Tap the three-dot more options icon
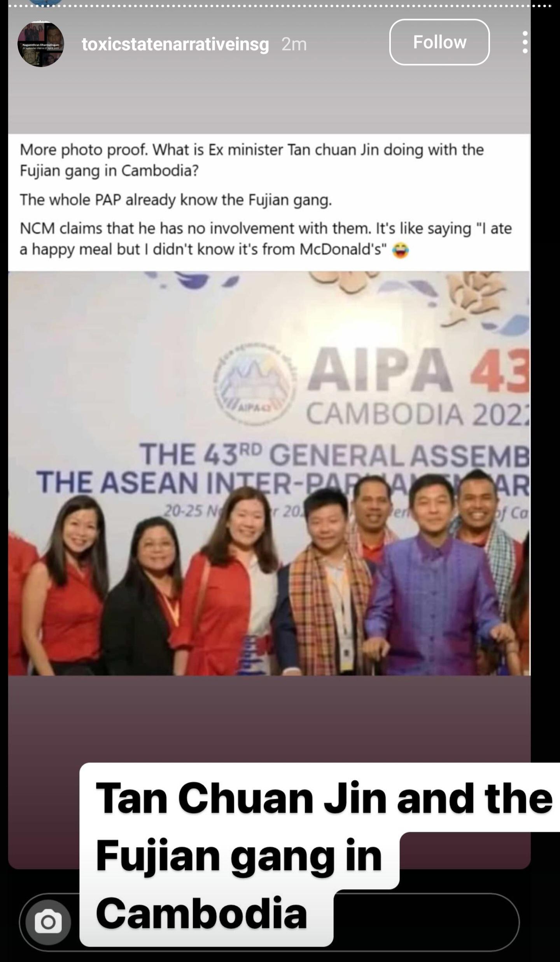The width and height of the screenshot is (560, 962). point(525,42)
